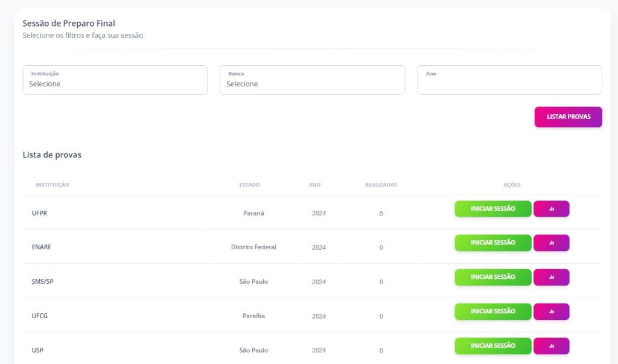This screenshot has width=618, height=364.
Task: Click the REALIZADAS column header
Action: (381, 185)
